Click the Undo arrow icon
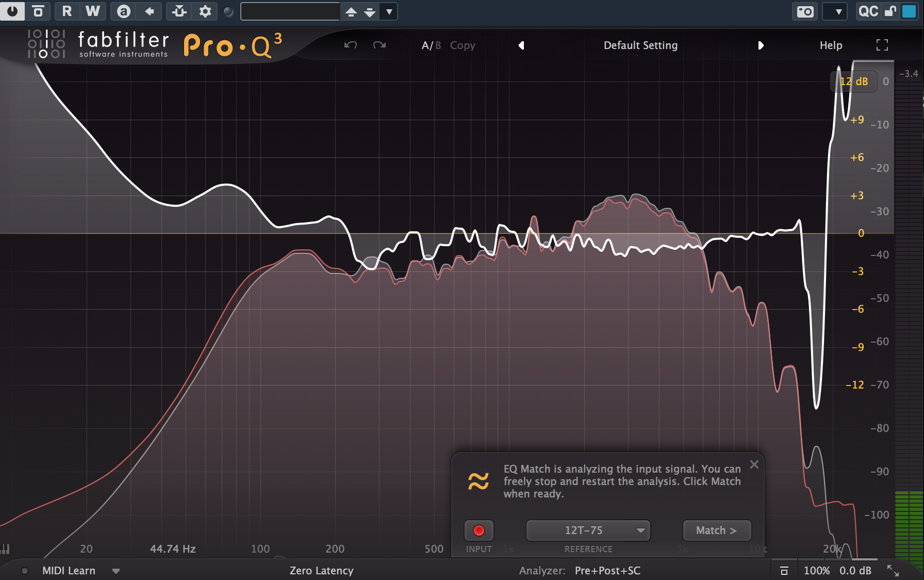 tap(351, 45)
